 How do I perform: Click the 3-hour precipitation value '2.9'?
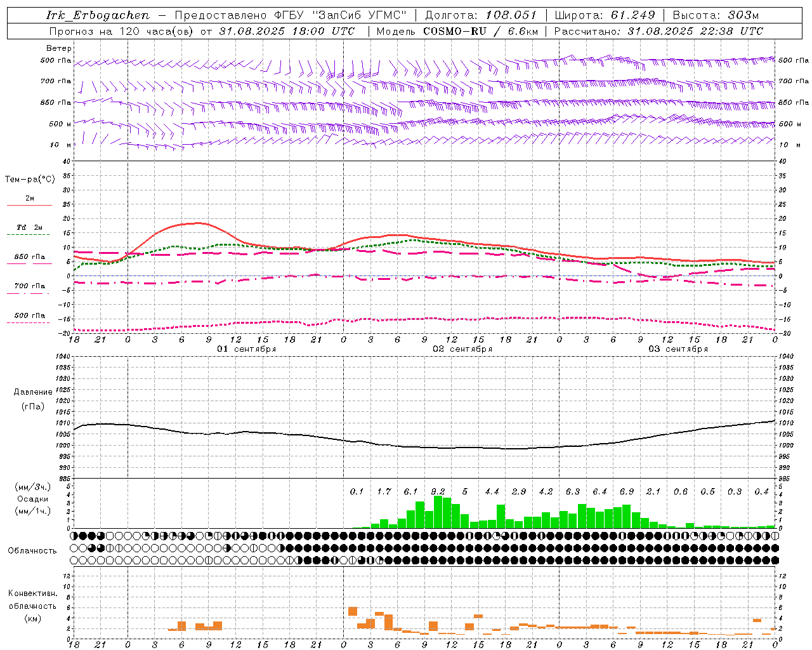tap(519, 491)
